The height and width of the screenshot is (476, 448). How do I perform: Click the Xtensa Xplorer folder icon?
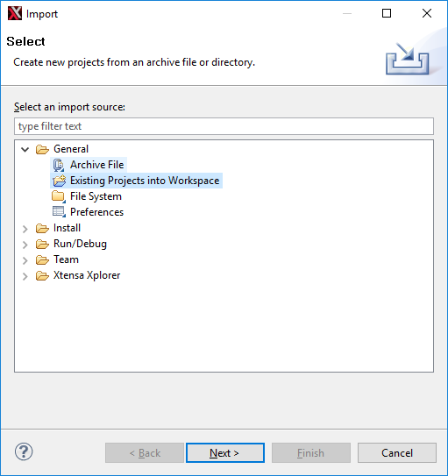[x=42, y=275]
